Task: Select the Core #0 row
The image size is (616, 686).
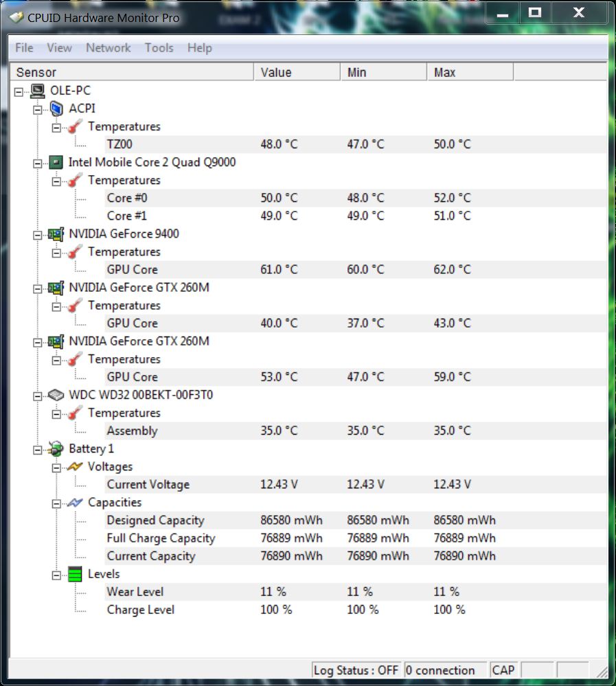Action: click(355, 198)
